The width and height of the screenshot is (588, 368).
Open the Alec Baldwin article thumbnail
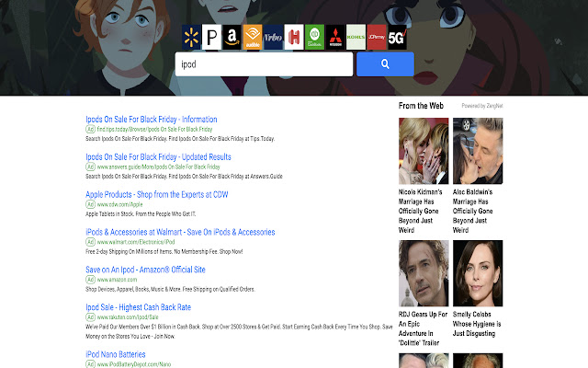478,151
